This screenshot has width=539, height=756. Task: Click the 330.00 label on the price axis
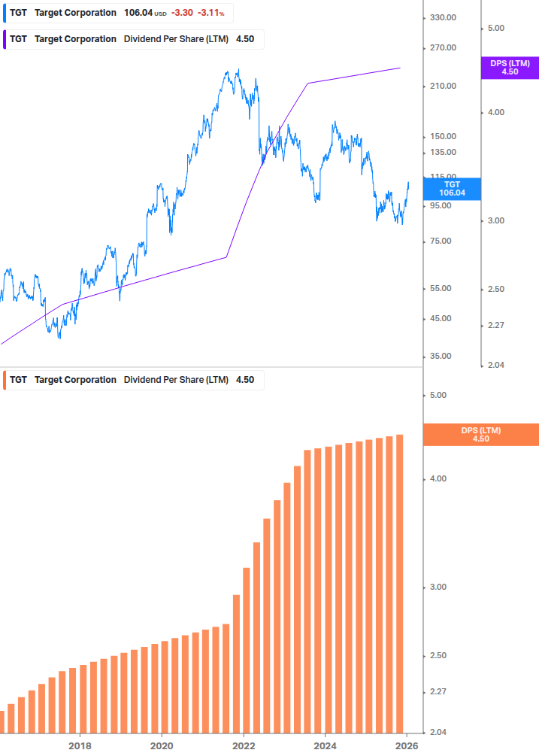(442, 17)
